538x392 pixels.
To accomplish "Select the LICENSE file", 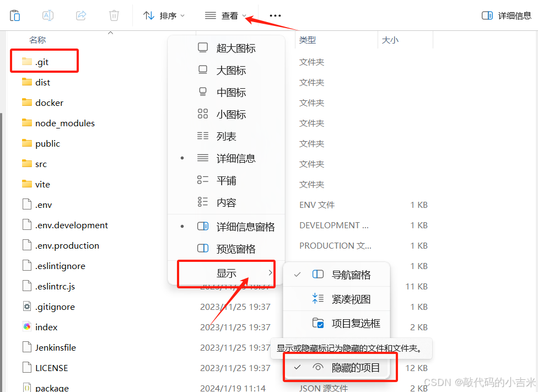I will point(45,368).
